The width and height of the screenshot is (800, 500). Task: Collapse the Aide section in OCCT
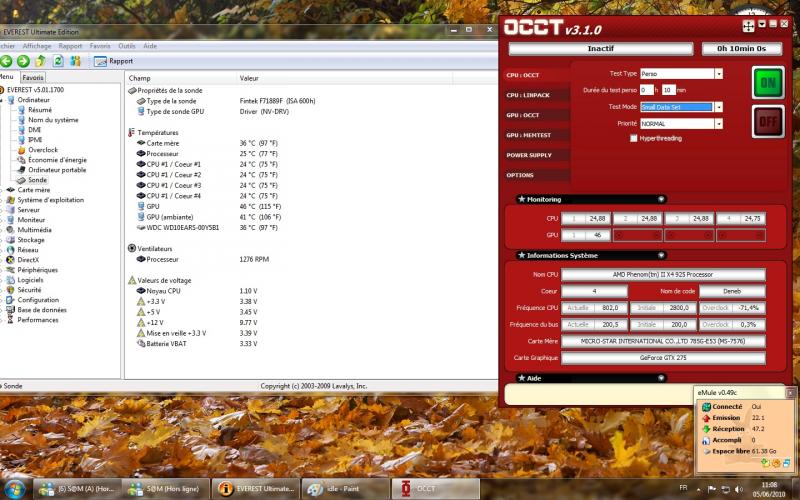click(661, 378)
